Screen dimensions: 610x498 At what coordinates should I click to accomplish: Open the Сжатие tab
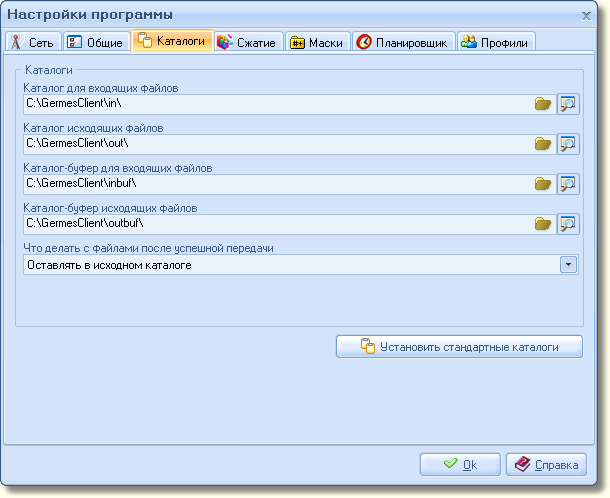pos(249,42)
